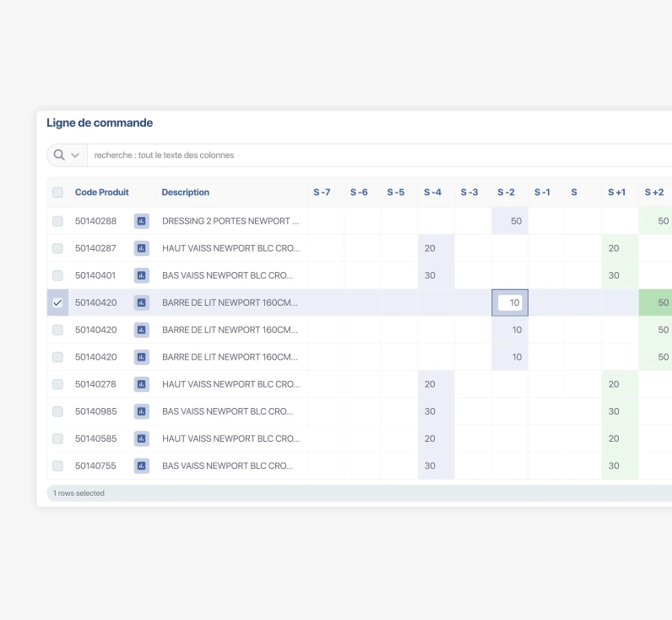Click the dark green 50 cell in S +2
Screen dimensions: 672x620
pyautogui.click(x=655, y=302)
